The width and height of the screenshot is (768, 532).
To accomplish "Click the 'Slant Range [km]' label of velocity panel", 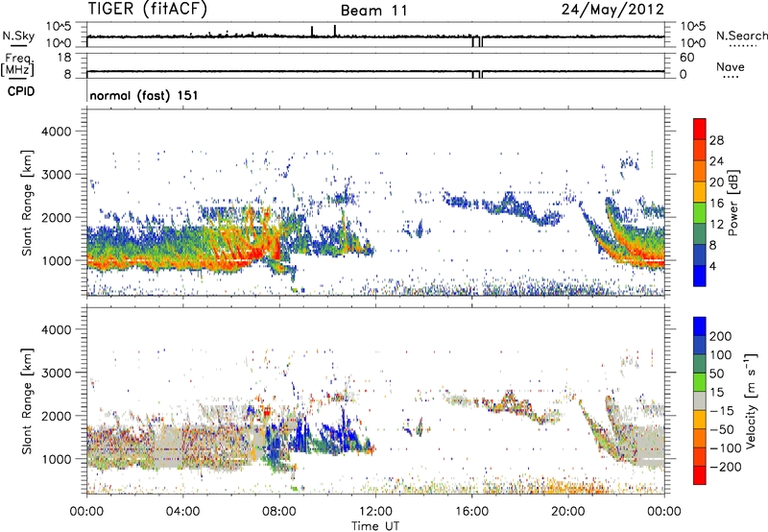I will pos(27,400).
